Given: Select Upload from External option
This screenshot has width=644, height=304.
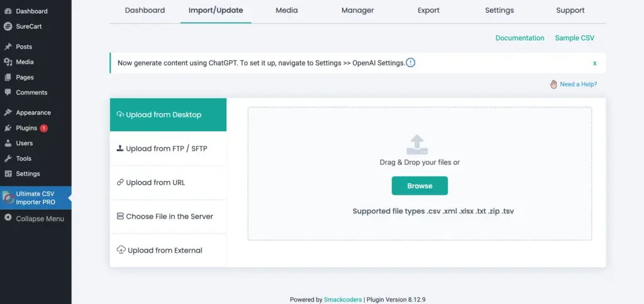Looking at the screenshot, I should (169, 250).
